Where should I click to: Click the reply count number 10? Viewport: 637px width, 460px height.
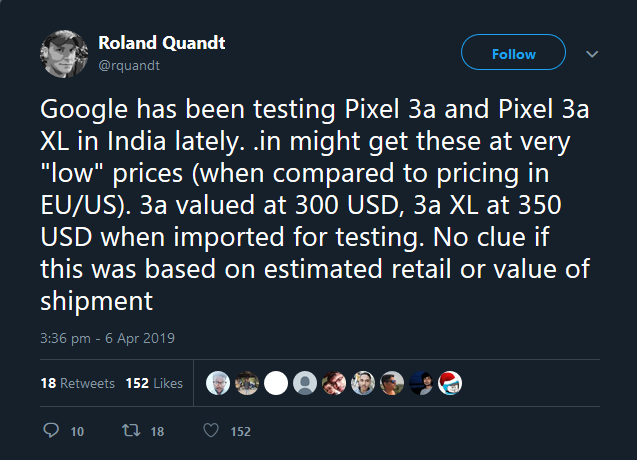[x=77, y=432]
